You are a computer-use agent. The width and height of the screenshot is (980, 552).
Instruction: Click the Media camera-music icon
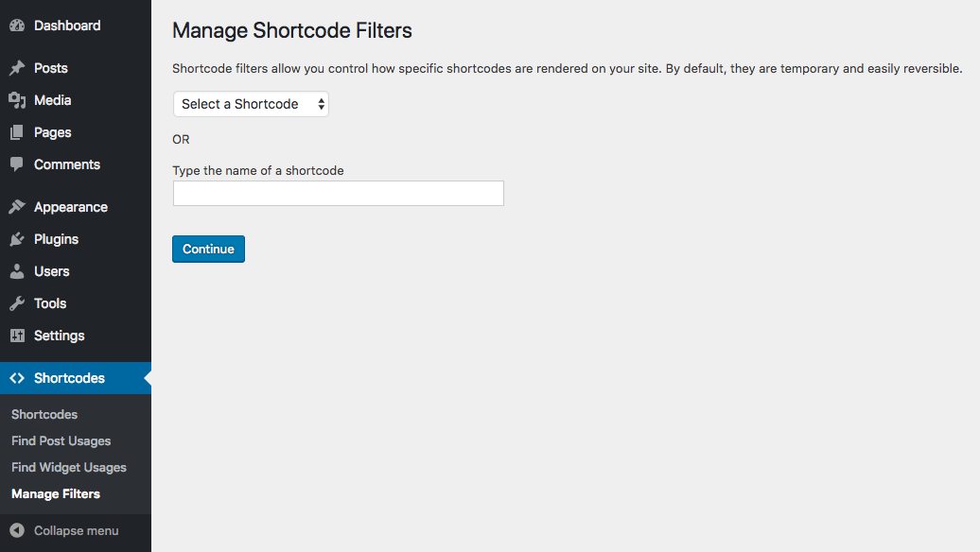pos(17,100)
